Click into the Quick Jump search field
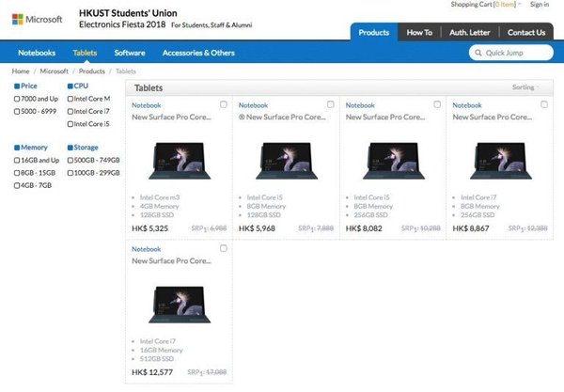The image size is (564, 392). [x=511, y=53]
